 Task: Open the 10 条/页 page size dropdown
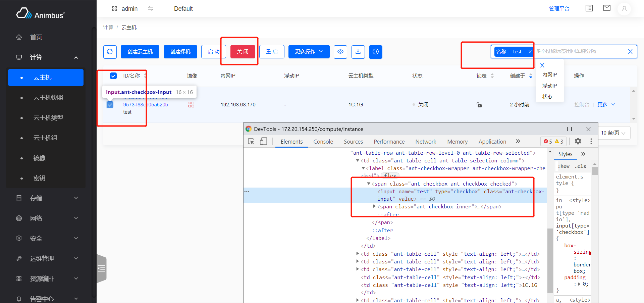click(x=613, y=133)
